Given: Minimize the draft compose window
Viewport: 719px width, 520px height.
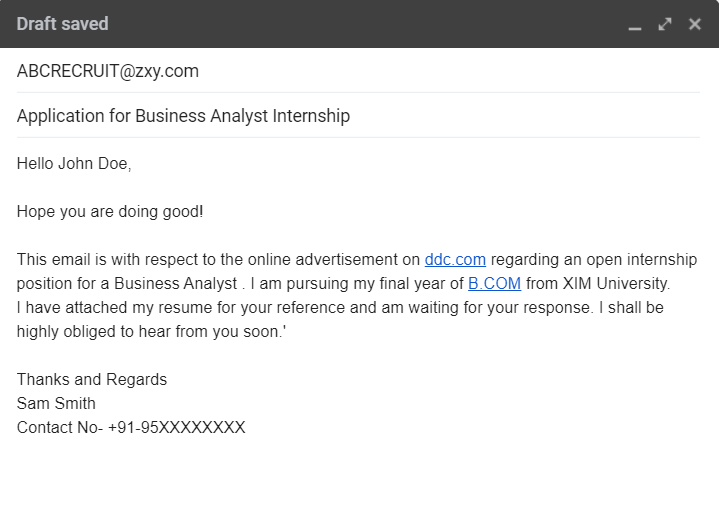Looking at the screenshot, I should pos(635,25).
